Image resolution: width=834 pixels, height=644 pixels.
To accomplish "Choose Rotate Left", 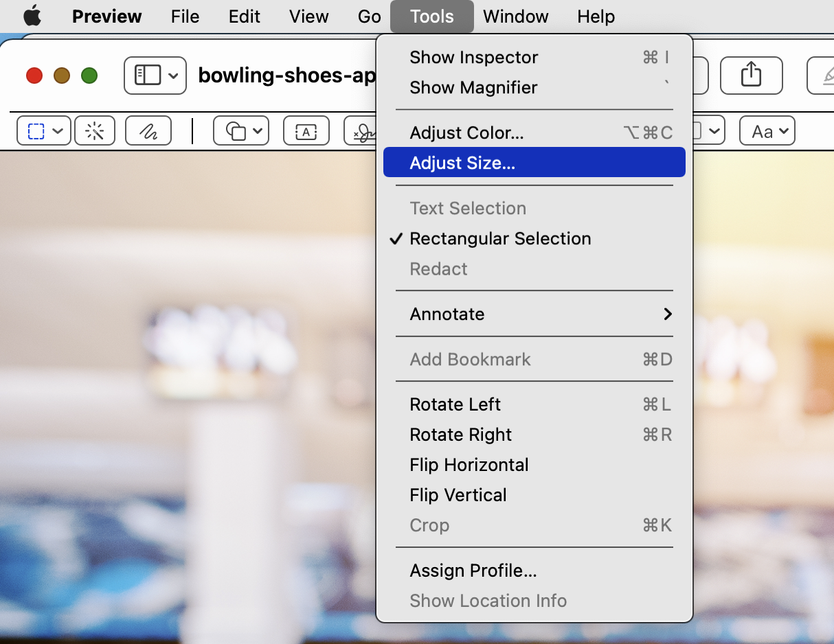I will (x=534, y=404).
